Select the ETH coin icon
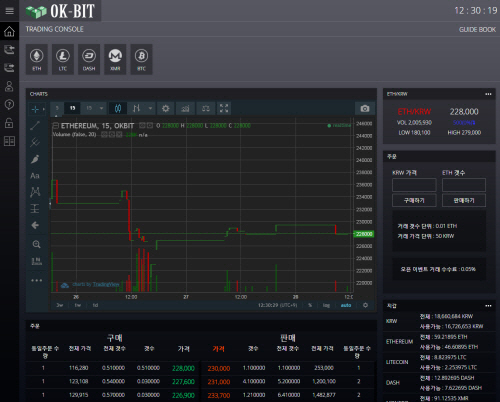 (37, 59)
